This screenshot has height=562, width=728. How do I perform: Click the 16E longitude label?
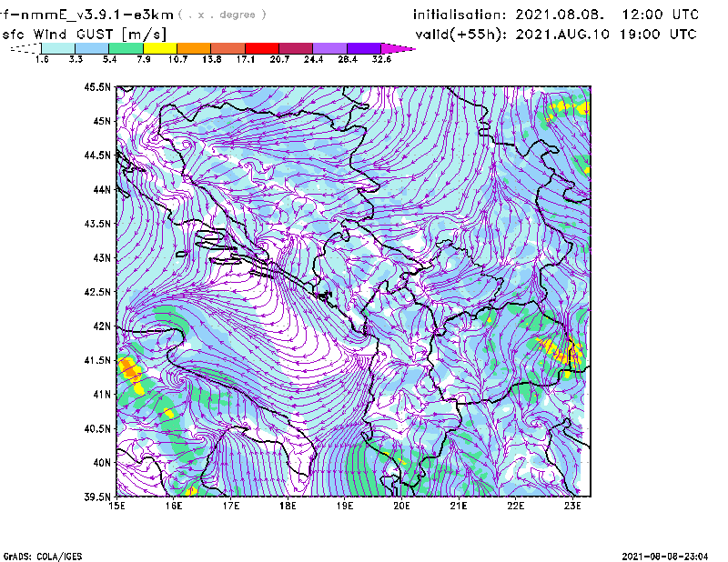[174, 506]
